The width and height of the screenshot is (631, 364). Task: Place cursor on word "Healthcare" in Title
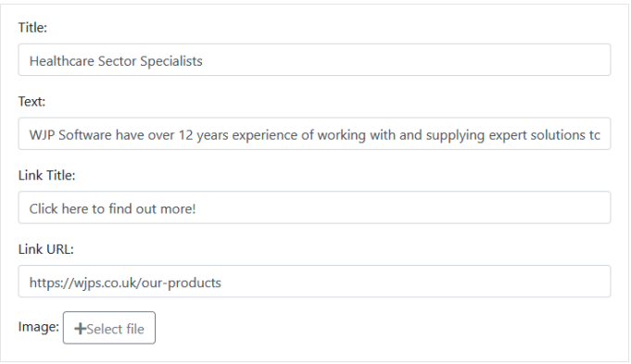coord(61,61)
